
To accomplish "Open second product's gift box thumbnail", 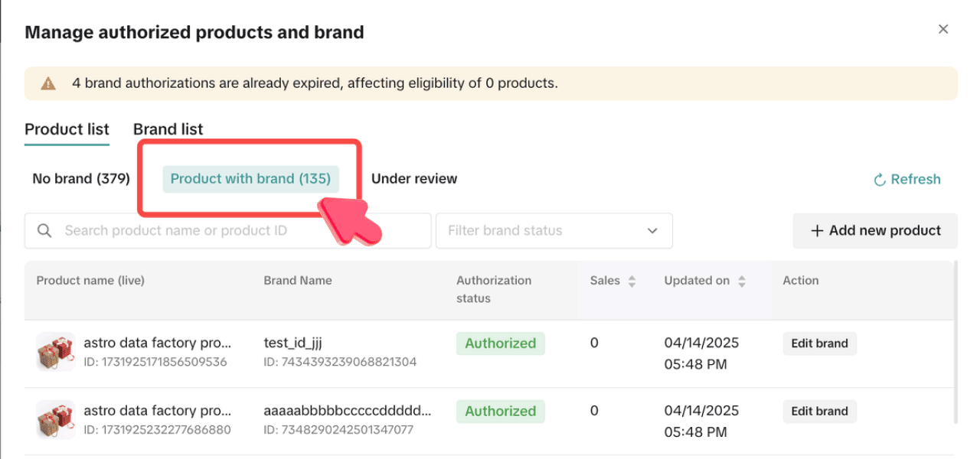I will coord(55,418).
